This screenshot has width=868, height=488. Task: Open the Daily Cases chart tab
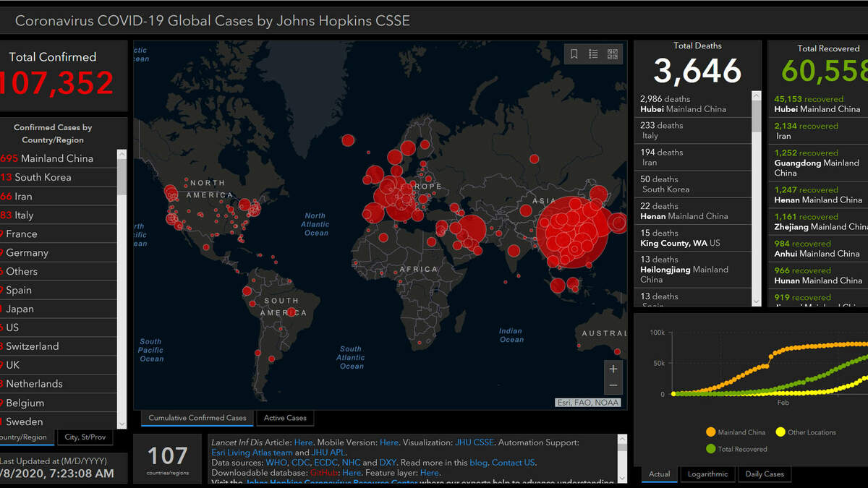point(764,474)
